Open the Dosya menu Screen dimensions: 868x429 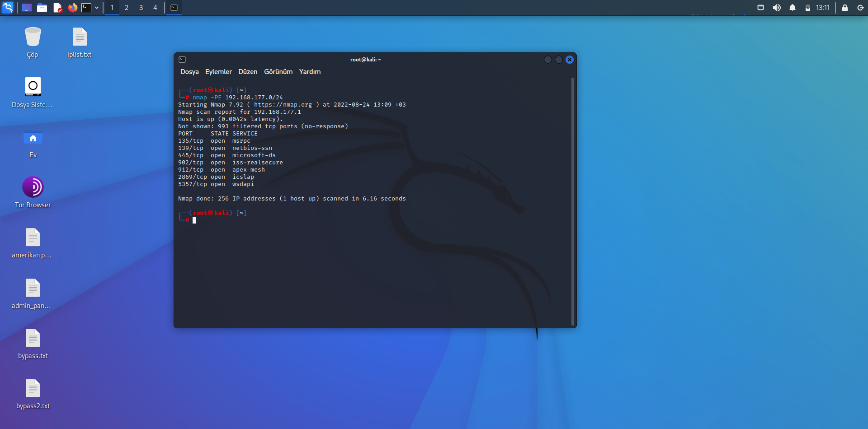pos(189,72)
